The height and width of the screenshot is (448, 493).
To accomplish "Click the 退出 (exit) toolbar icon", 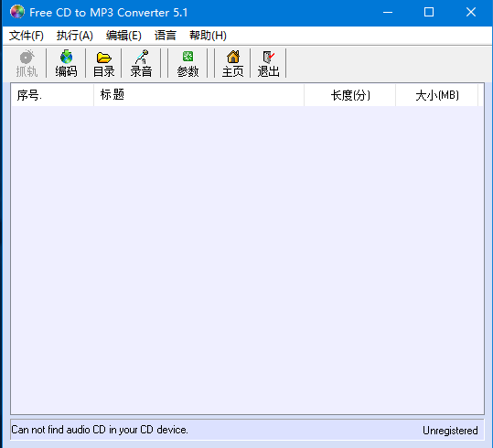I will (x=269, y=63).
